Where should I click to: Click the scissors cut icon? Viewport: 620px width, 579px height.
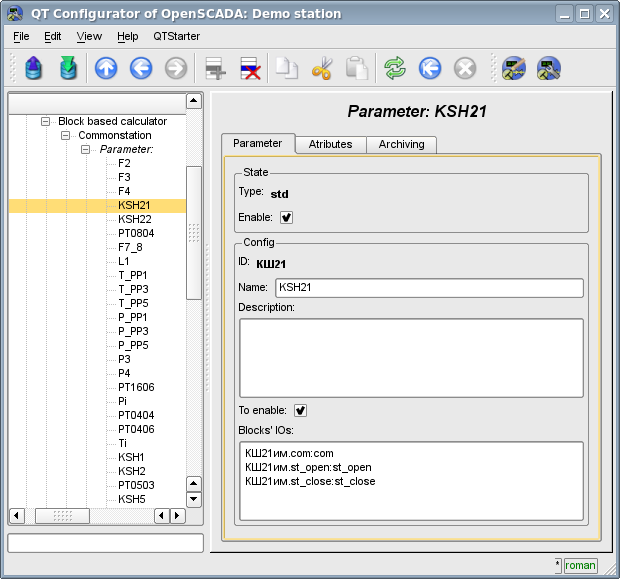pos(322,68)
